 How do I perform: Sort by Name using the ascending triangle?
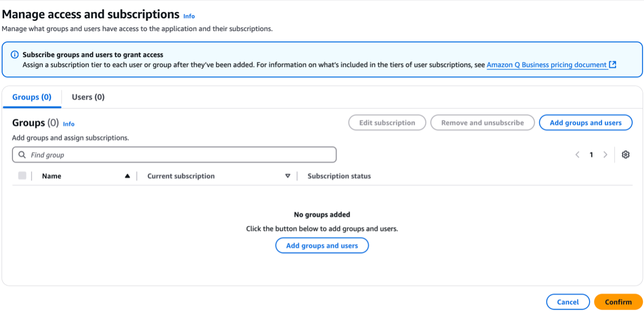click(127, 176)
